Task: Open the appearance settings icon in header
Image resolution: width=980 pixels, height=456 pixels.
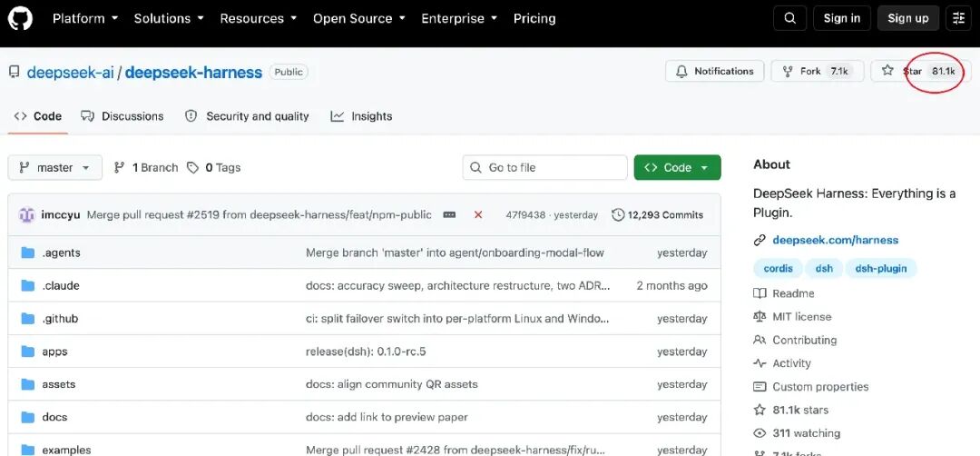Action: coord(959,18)
